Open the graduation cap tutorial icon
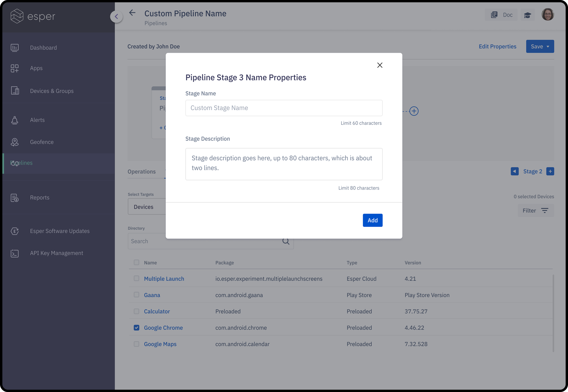The height and width of the screenshot is (392, 568). [x=528, y=15]
